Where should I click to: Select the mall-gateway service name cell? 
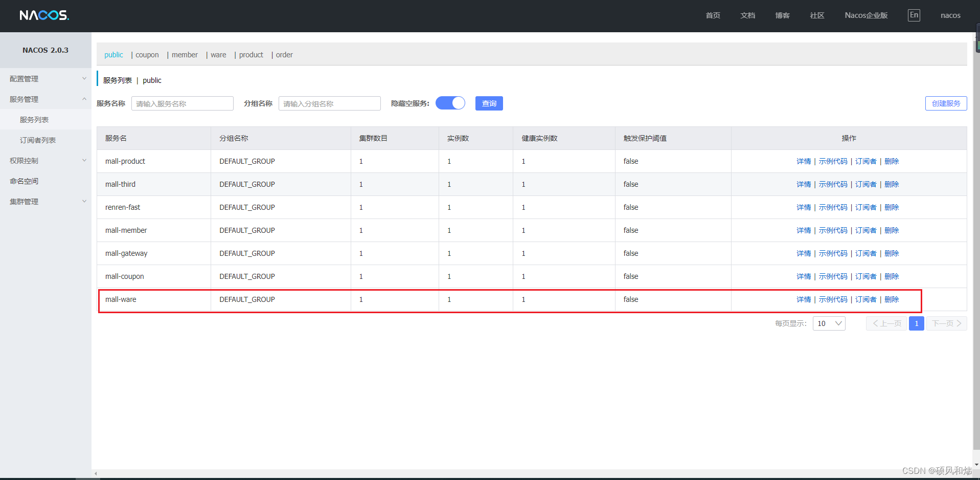point(154,253)
